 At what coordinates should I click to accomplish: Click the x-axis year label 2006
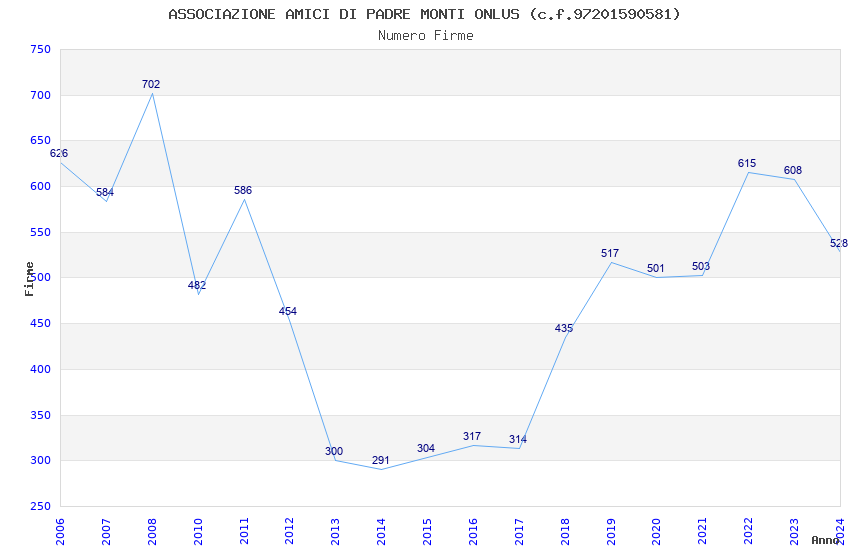pos(60,531)
